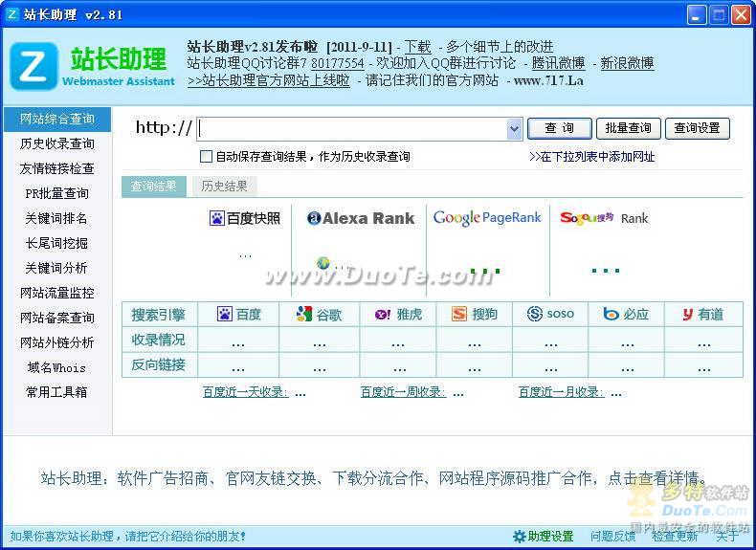Screen dimensions: 756x550
Task: Minimize the 站长助理 window
Action: click(696, 15)
